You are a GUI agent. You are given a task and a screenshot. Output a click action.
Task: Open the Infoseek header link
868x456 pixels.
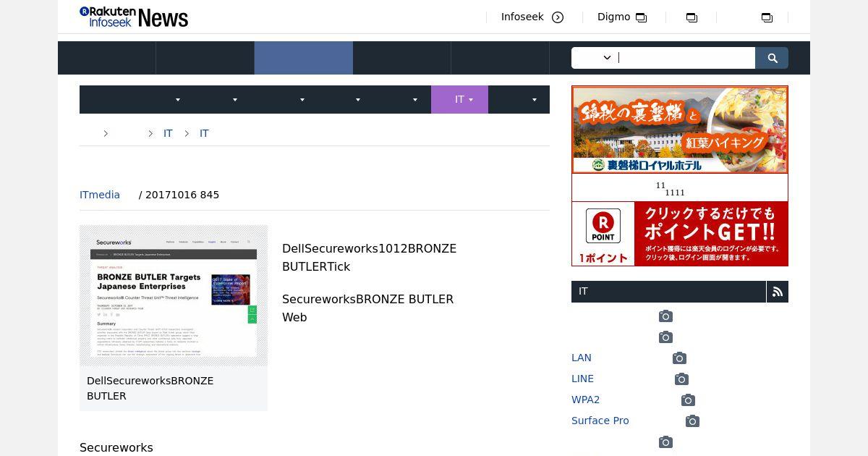click(x=522, y=17)
